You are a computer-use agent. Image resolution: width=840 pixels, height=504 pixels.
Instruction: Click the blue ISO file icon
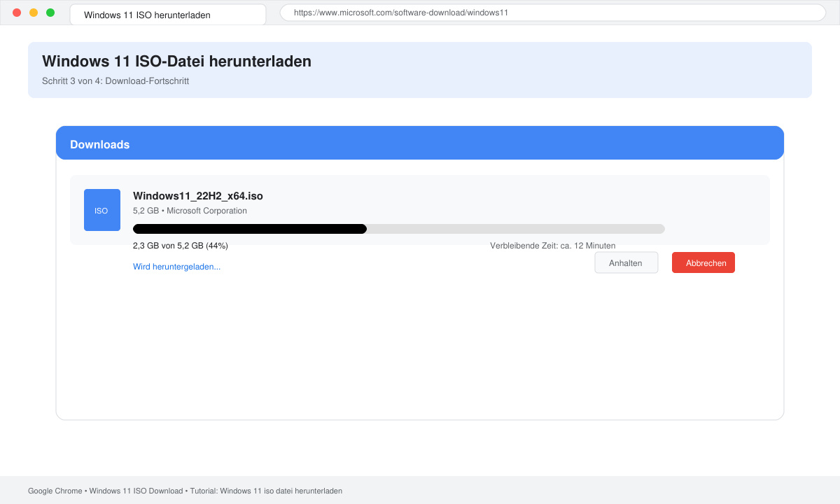[x=102, y=210]
